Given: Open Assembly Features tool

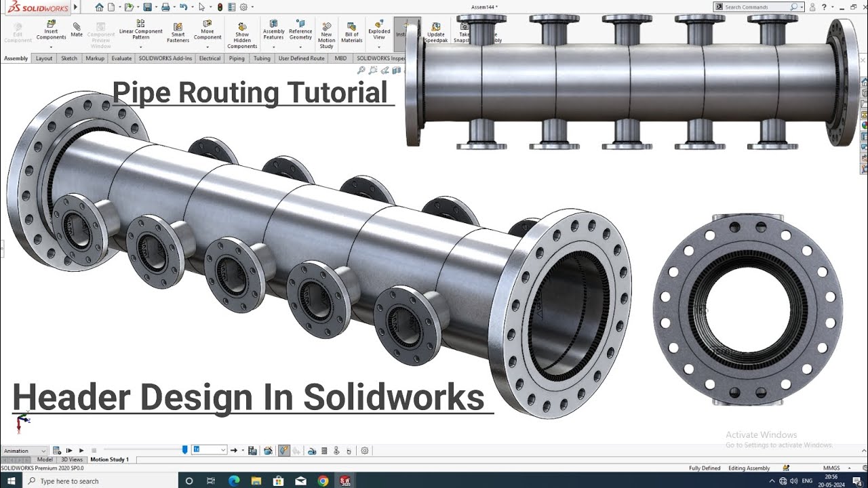Looking at the screenshot, I should (273, 30).
